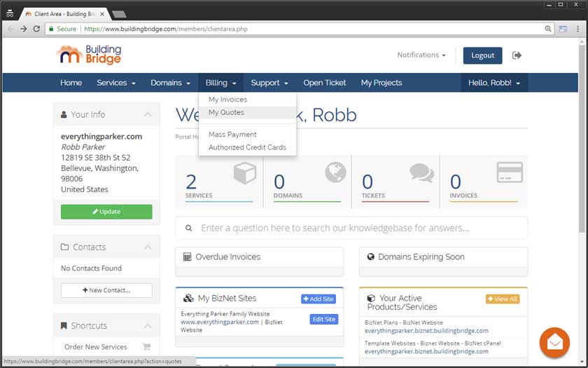Choose Authorized Credit Cards menu item
The image size is (588, 368).
point(248,147)
